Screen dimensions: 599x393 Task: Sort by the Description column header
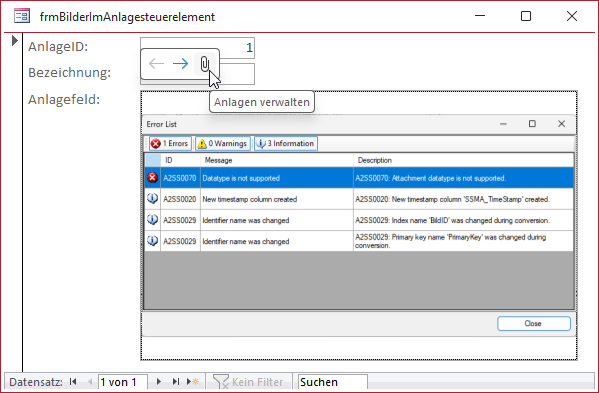[x=463, y=160]
